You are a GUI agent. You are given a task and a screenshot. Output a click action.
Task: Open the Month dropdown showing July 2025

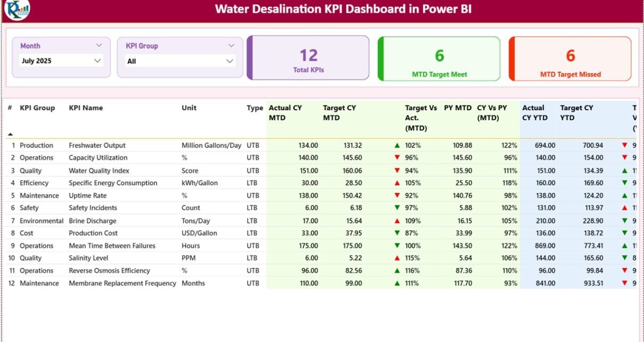[61, 61]
